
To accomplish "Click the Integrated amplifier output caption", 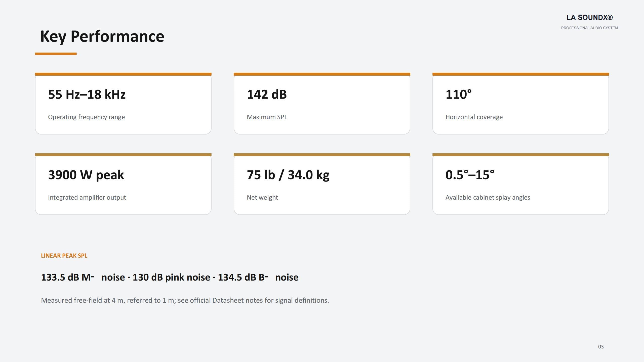I will (87, 198).
